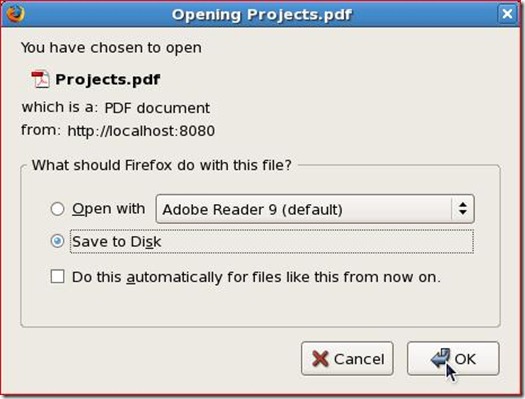The height and width of the screenshot is (399, 525).
Task: Click the up-down arrows on application selector
Action: pyautogui.click(x=463, y=209)
